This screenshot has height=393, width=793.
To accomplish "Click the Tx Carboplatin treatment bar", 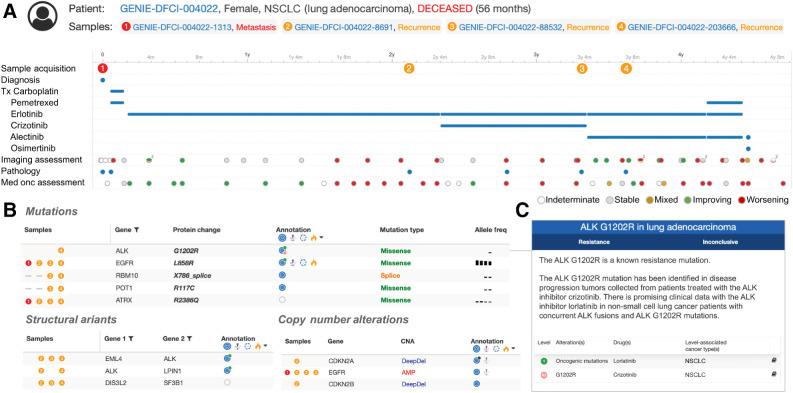I will pos(117,91).
